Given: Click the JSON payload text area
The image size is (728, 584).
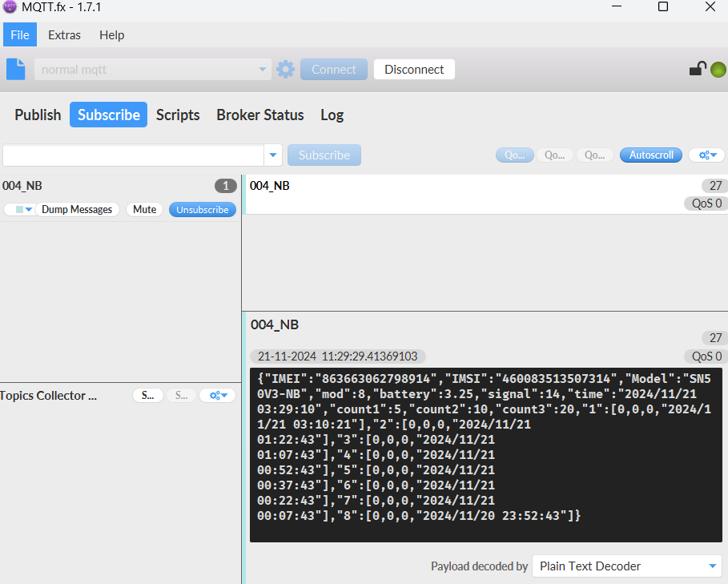Looking at the screenshot, I should tap(485, 455).
